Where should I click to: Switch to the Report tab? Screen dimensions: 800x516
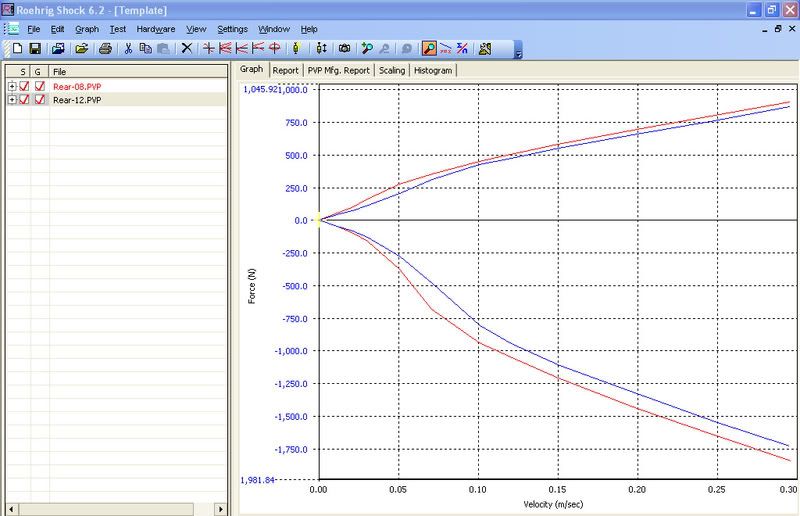tap(285, 70)
